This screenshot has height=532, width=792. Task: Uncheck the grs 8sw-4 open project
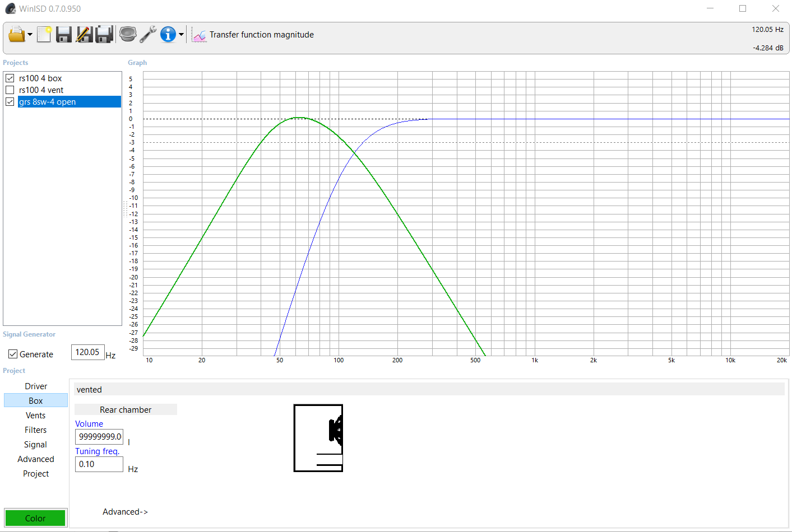coord(10,102)
